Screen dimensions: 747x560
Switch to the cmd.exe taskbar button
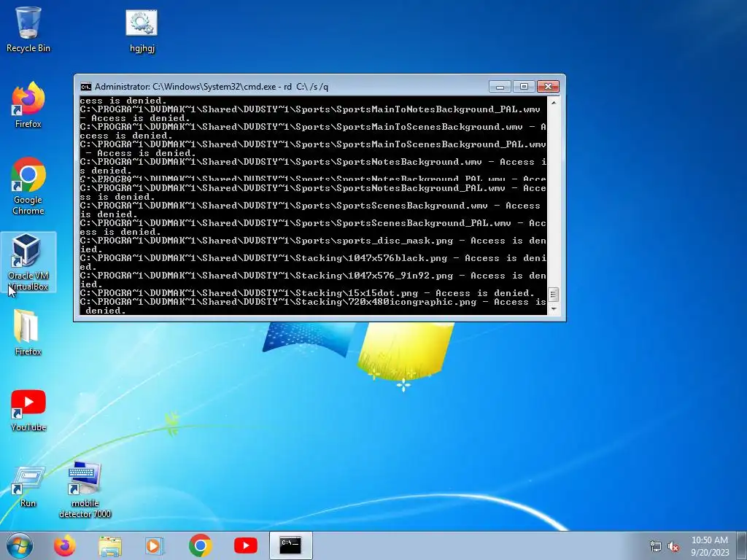coord(290,545)
